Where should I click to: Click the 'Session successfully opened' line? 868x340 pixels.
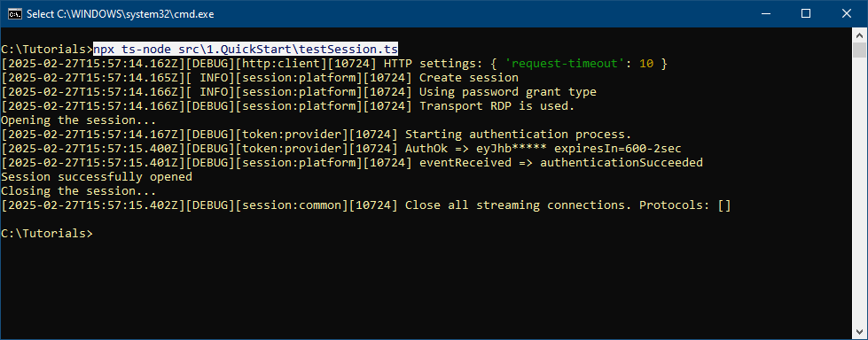coord(97,177)
